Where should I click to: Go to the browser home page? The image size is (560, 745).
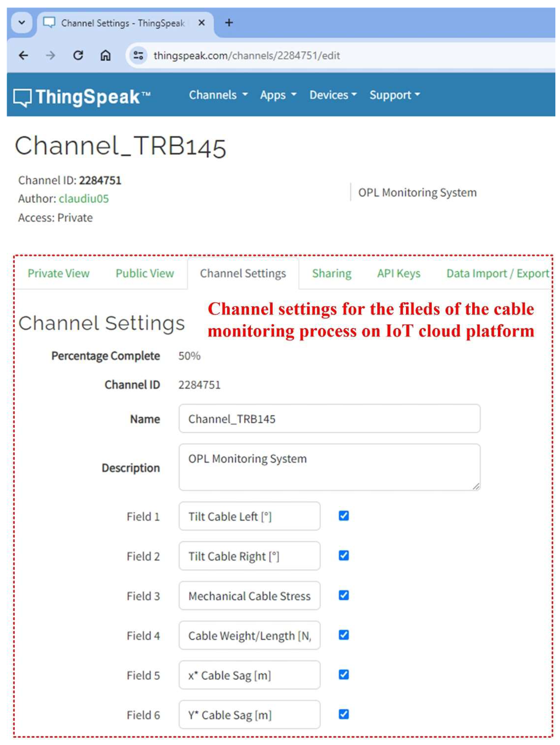[105, 55]
